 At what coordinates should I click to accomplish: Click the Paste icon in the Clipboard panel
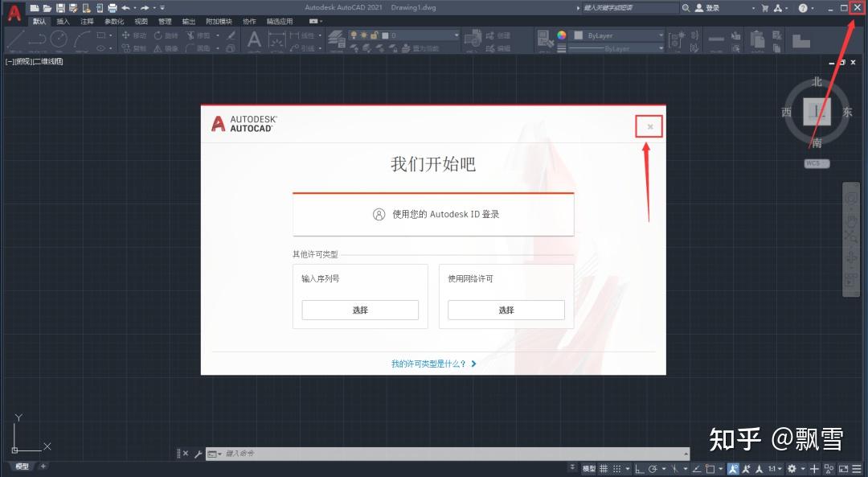[756, 39]
